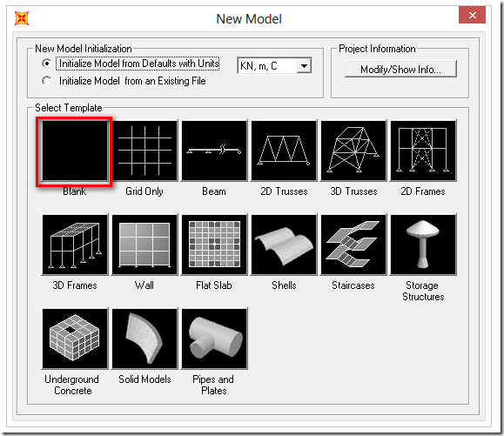The height and width of the screenshot is (436, 504).
Task: Select the 2D Trusses template
Action: (284, 151)
